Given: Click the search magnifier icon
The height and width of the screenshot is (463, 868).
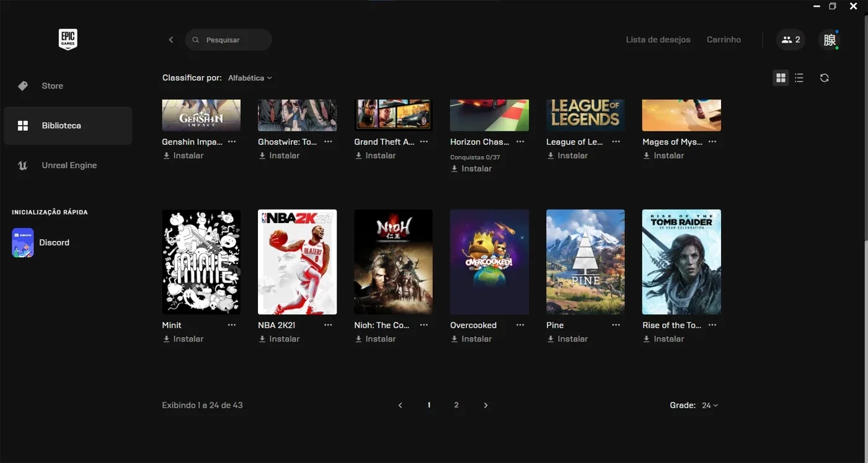Looking at the screenshot, I should pyautogui.click(x=195, y=40).
